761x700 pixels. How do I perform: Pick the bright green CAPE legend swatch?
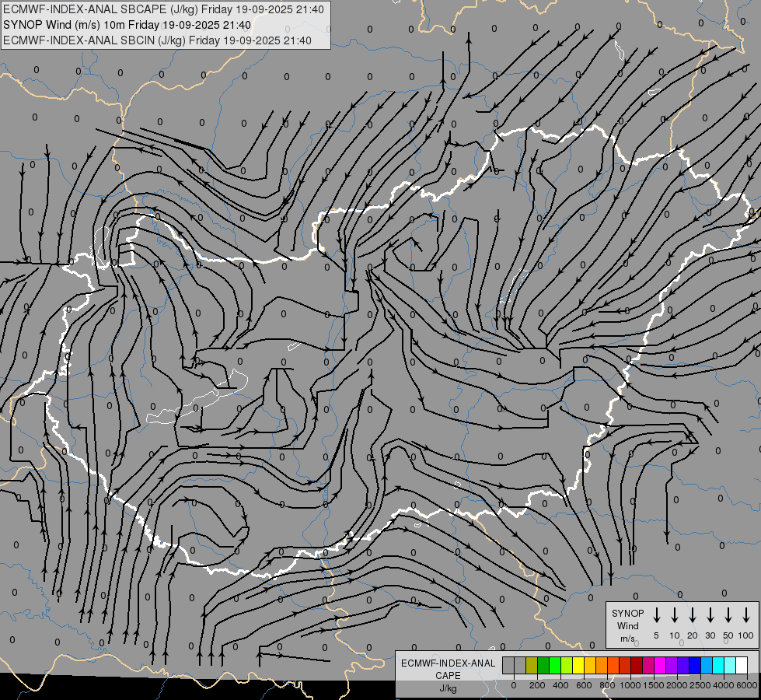pos(555,665)
